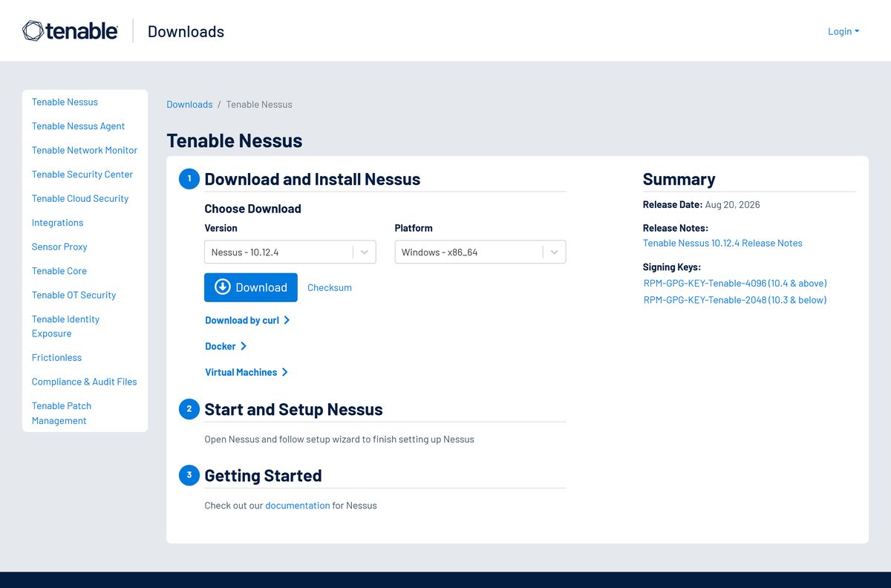Go to Tenable Patch Management
Image resolution: width=891 pixels, height=588 pixels.
coord(62,413)
